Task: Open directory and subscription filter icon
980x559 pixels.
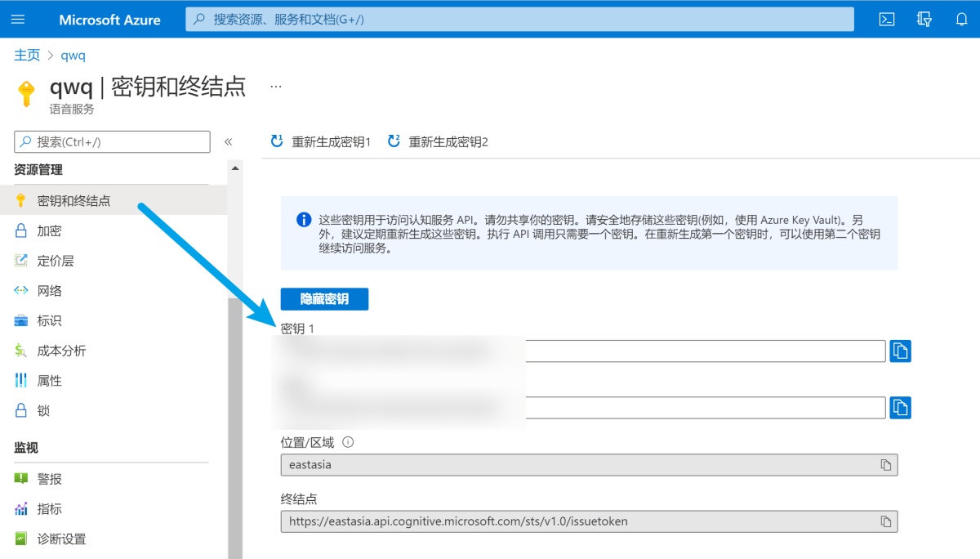Action: (x=924, y=20)
